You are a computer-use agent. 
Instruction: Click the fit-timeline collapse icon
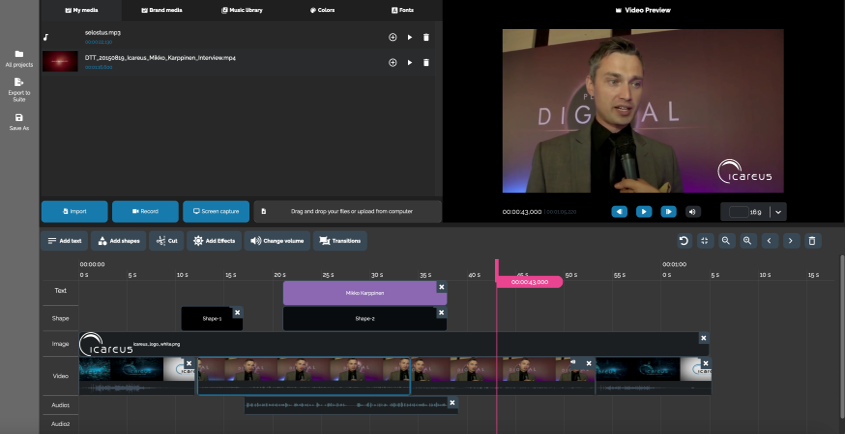[705, 241]
